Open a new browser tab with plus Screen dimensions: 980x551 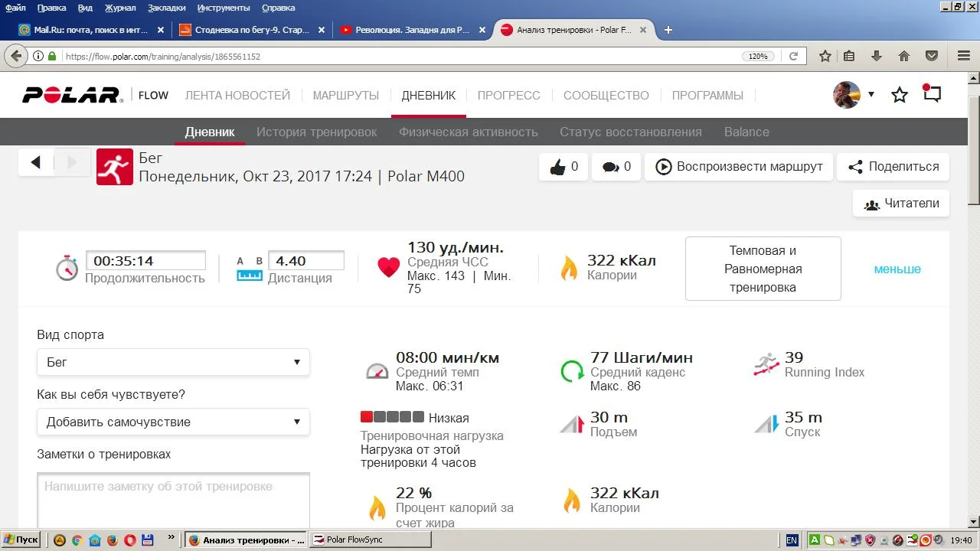pos(668,30)
